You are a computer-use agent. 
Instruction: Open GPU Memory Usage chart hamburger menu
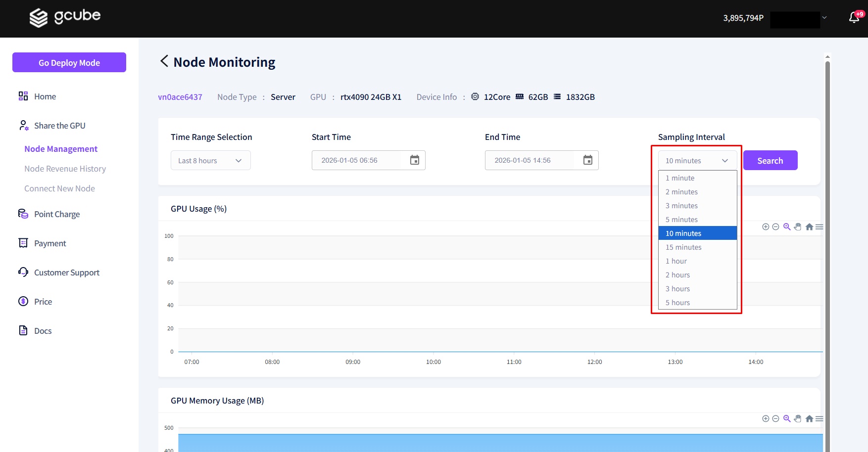pos(820,419)
